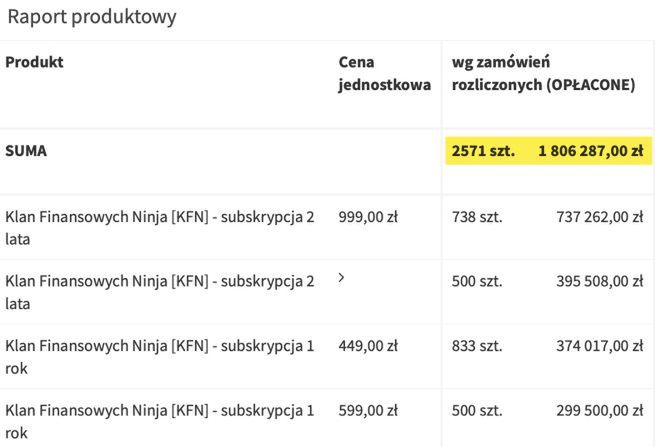Expand the chevron in the 500 szt. 2 lata row
655x447 pixels.
click(x=341, y=277)
